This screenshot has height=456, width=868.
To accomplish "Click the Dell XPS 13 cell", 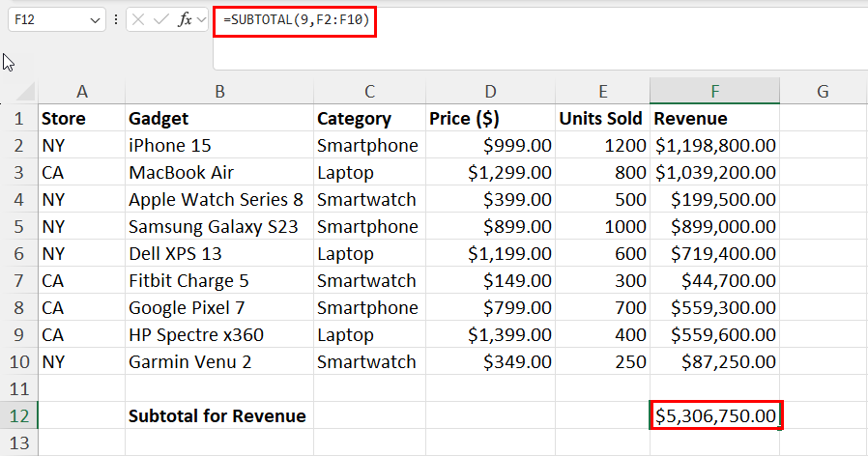I will pos(219,253).
